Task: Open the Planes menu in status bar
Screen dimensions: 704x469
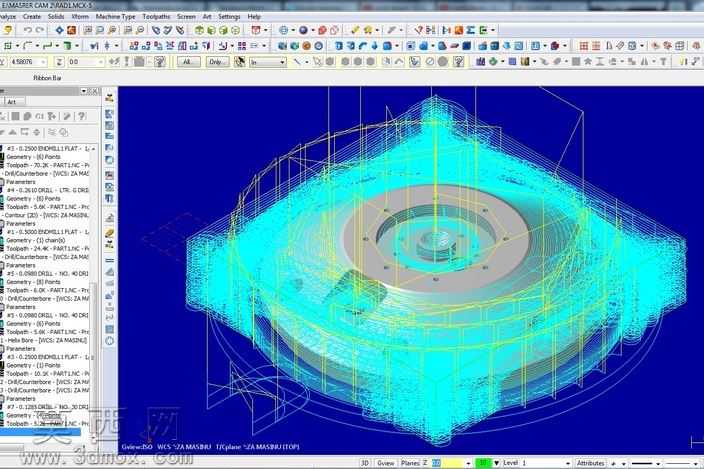Action: click(409, 463)
